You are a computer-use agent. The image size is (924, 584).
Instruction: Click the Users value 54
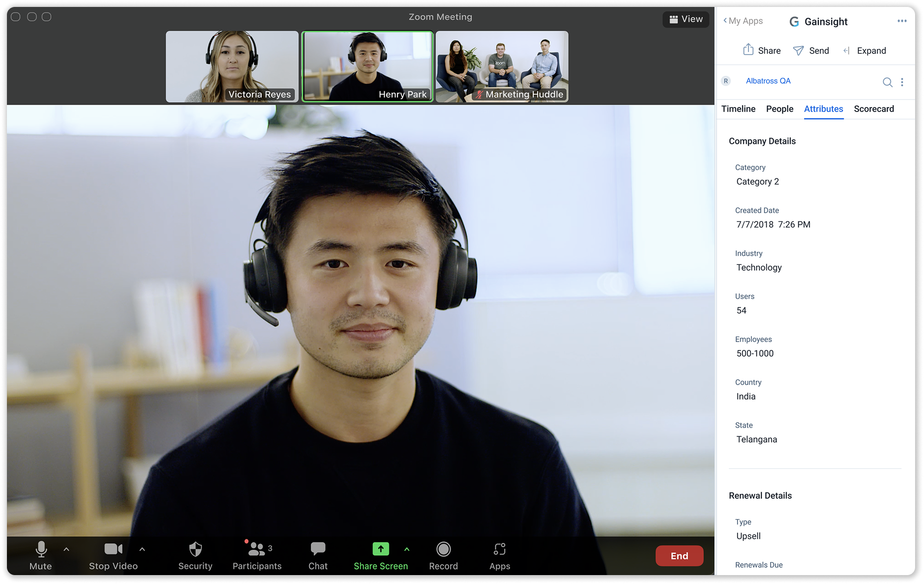[741, 310]
